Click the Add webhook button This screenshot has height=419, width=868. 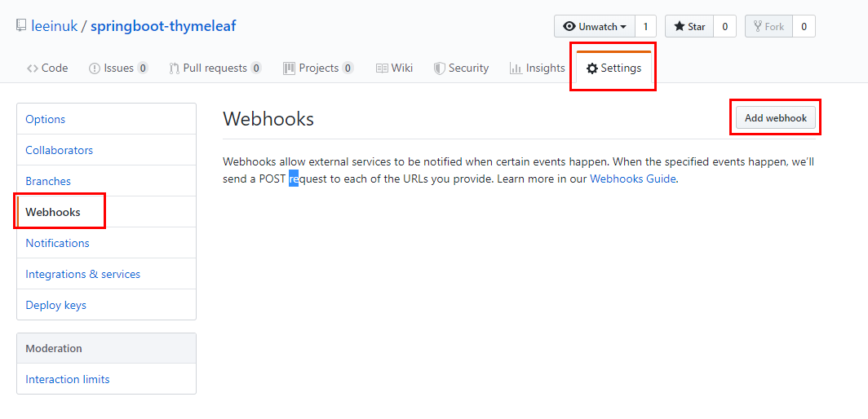[x=776, y=117]
